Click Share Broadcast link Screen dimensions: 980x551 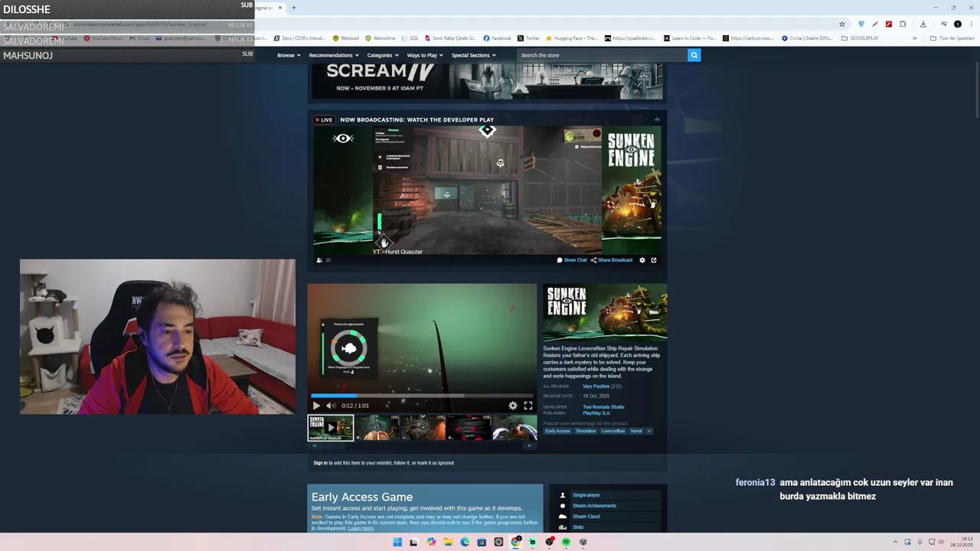tap(612, 260)
